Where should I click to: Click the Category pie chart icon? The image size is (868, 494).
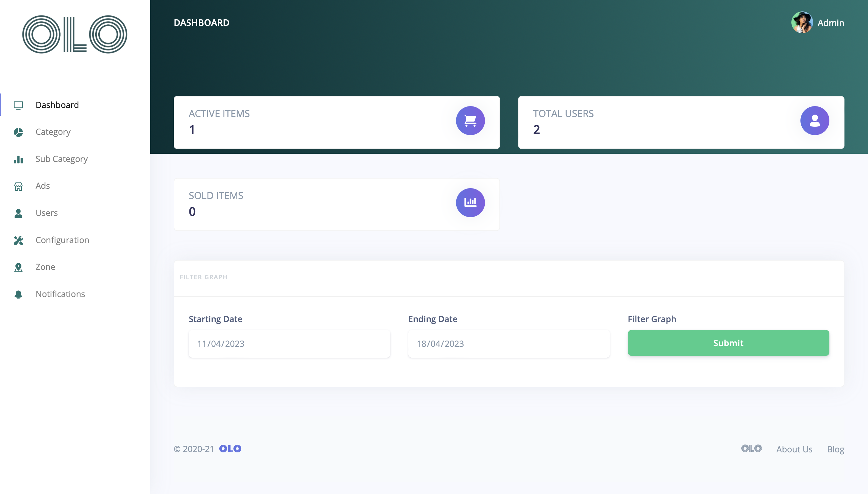click(18, 132)
